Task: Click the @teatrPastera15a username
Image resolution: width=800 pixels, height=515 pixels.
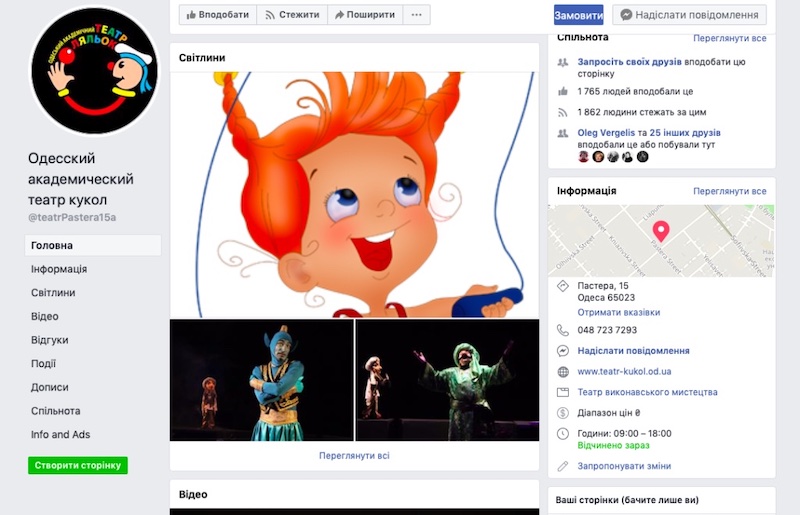Action: point(72,217)
